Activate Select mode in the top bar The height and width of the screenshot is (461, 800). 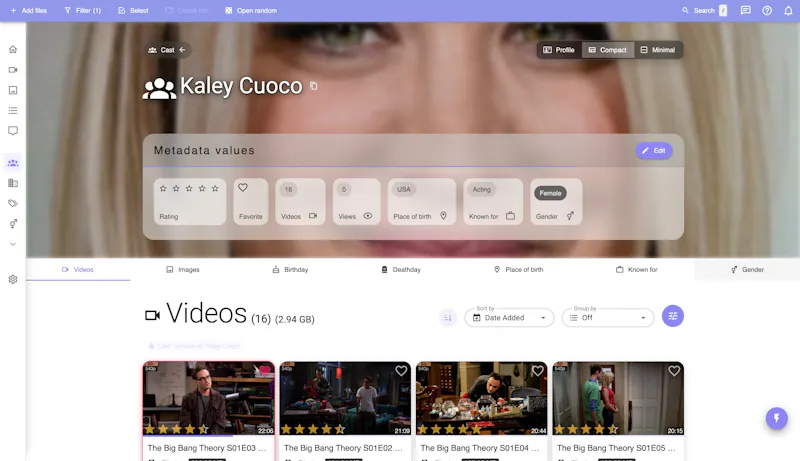[x=133, y=10]
